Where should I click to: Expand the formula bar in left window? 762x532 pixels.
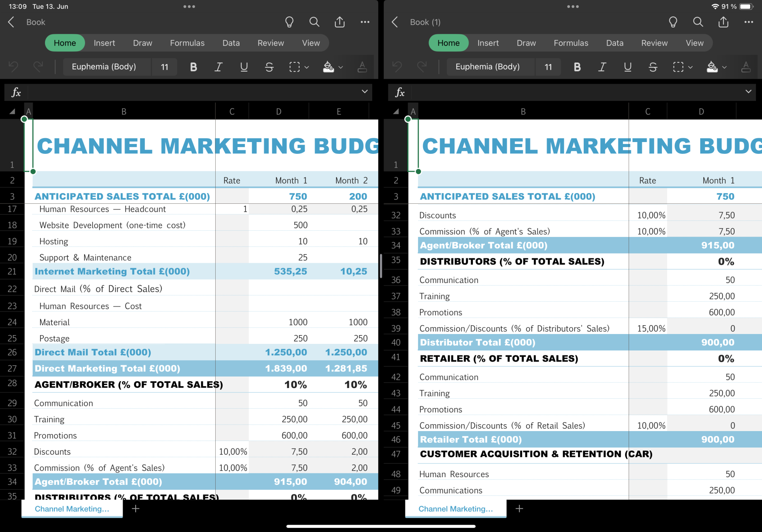pyautogui.click(x=365, y=92)
